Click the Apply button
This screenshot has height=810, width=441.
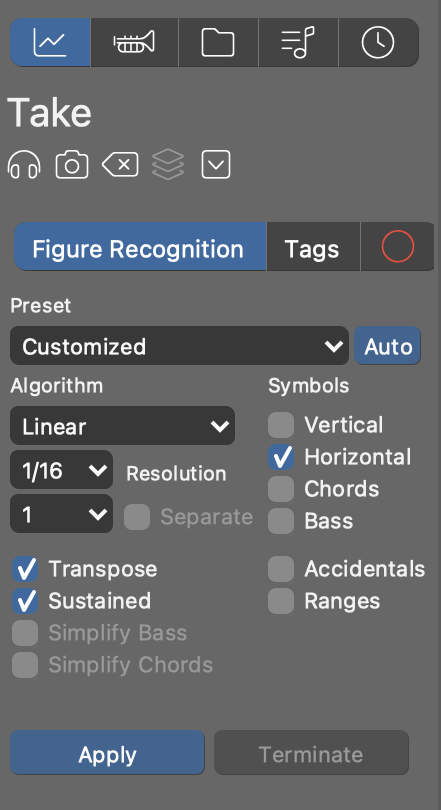click(x=107, y=753)
